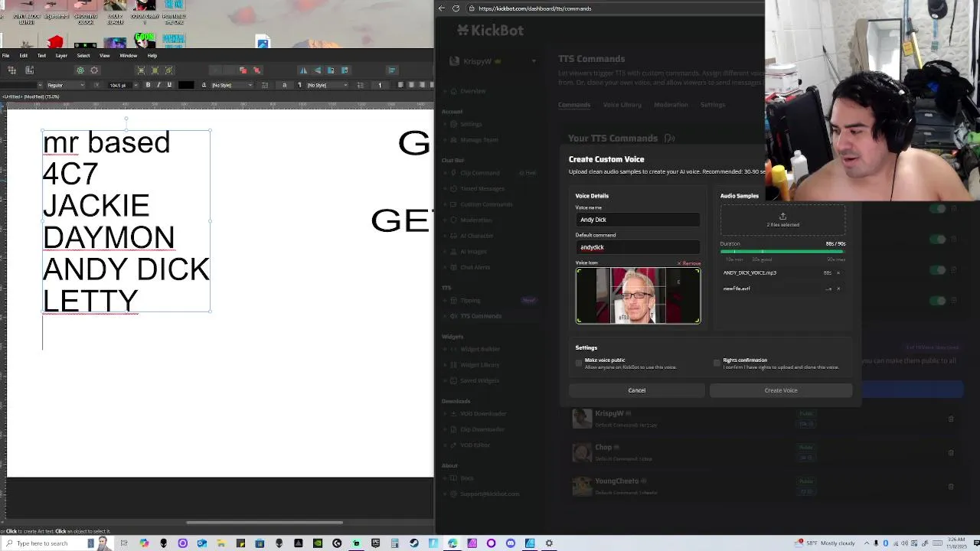Click the Create Voice button

781,390
